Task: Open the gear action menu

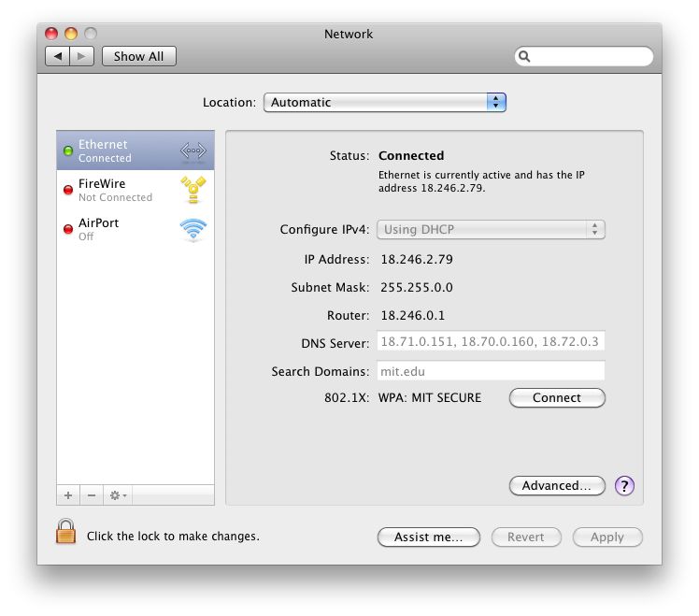Action: click(118, 495)
